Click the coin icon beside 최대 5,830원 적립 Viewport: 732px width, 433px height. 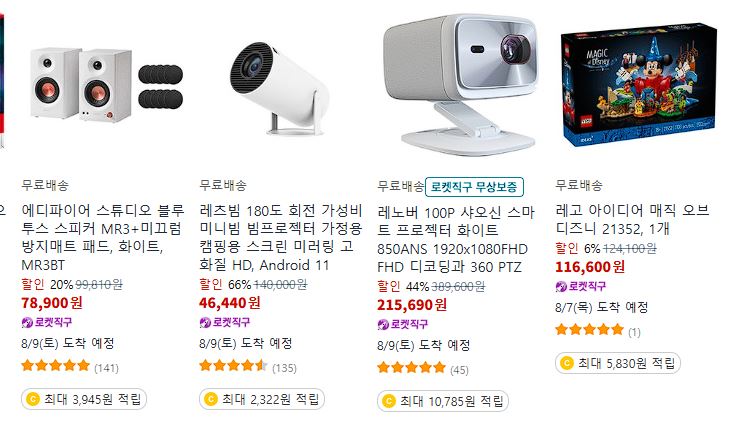[567, 363]
